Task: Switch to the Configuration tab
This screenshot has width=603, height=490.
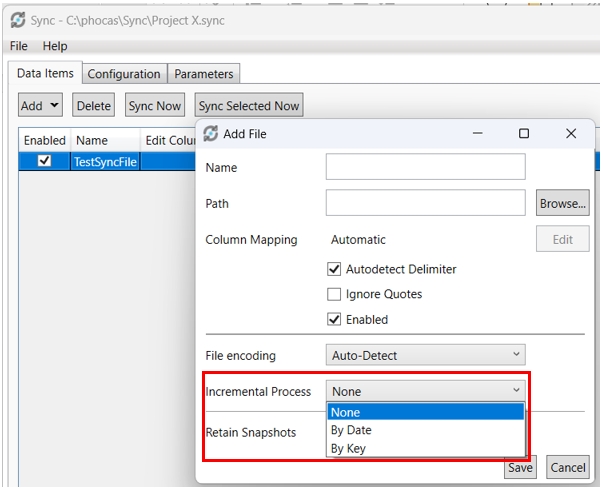Action: coord(124,74)
